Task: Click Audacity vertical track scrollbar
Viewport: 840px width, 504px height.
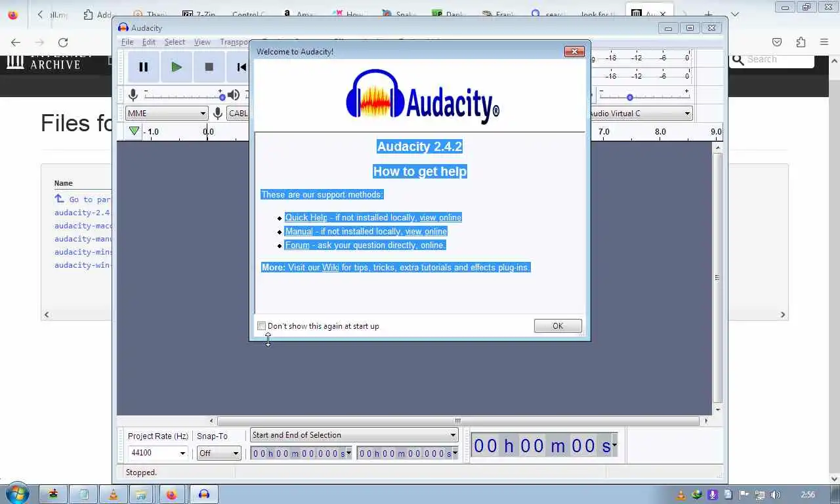Action: 718,277
